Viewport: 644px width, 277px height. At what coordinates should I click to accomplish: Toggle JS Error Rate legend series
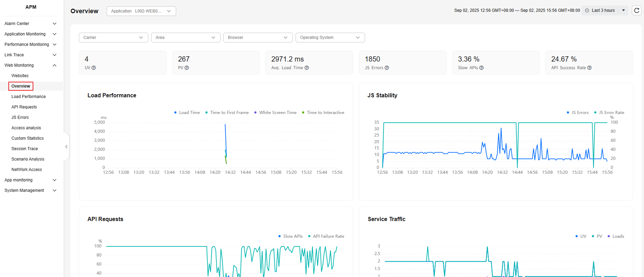pyautogui.click(x=609, y=113)
